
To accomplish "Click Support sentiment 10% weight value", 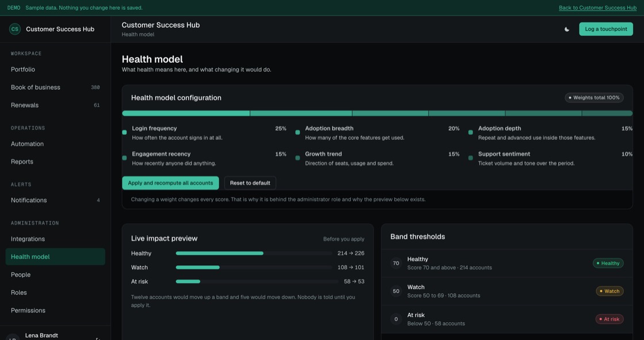I will pos(627,154).
